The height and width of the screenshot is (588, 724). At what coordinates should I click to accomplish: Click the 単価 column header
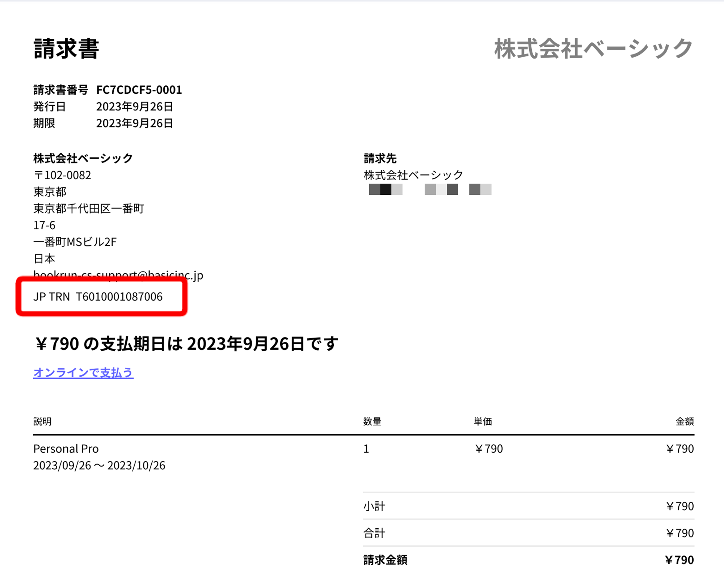pyautogui.click(x=483, y=421)
